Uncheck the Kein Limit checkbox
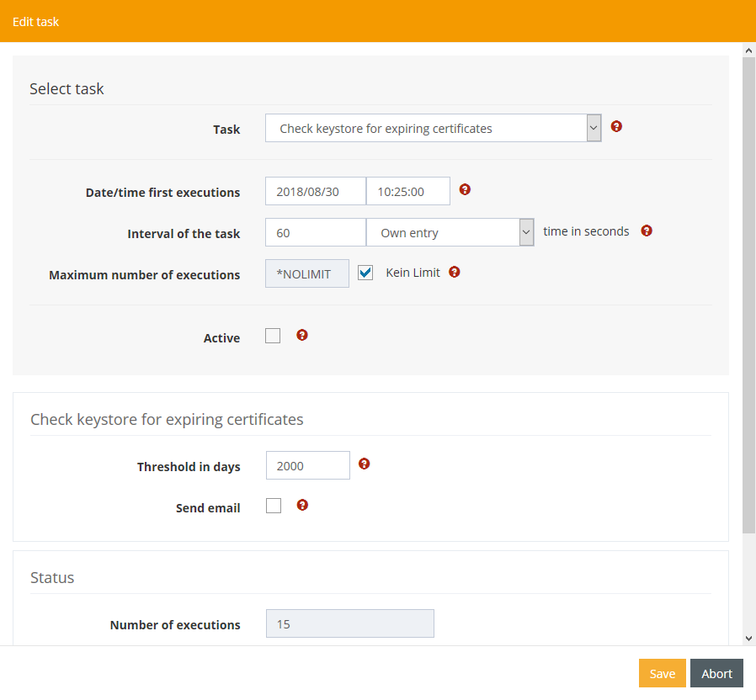The height and width of the screenshot is (700, 756). (x=365, y=273)
